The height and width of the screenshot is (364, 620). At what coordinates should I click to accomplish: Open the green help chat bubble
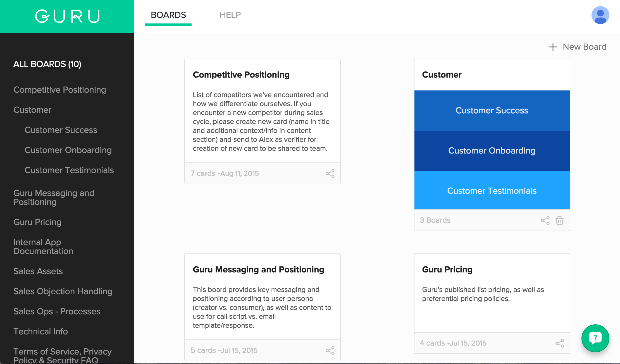click(x=595, y=338)
